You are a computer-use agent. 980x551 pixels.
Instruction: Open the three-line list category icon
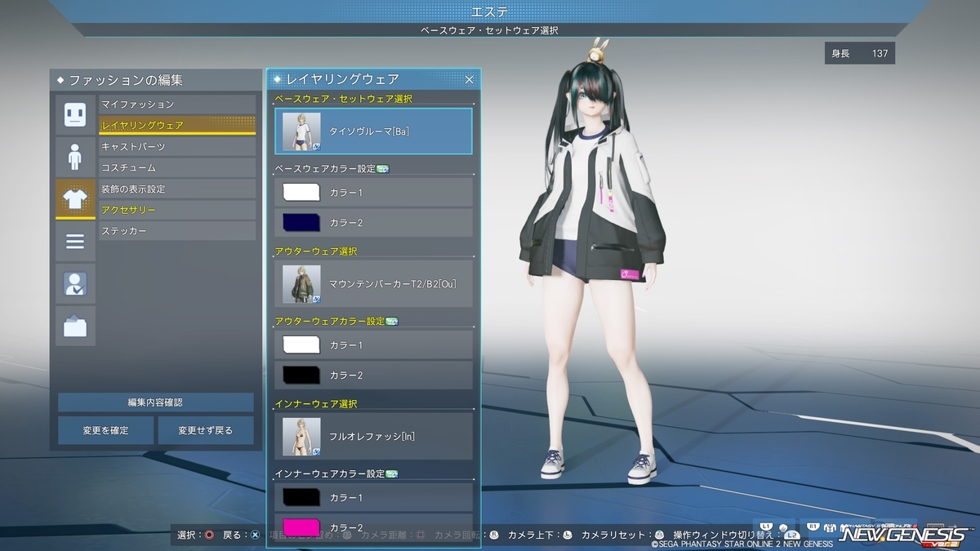pyautogui.click(x=75, y=242)
